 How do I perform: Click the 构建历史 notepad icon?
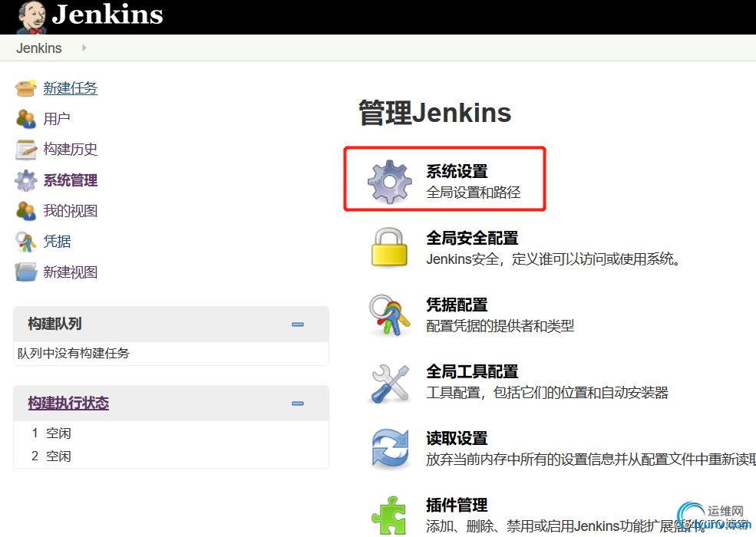click(x=25, y=150)
